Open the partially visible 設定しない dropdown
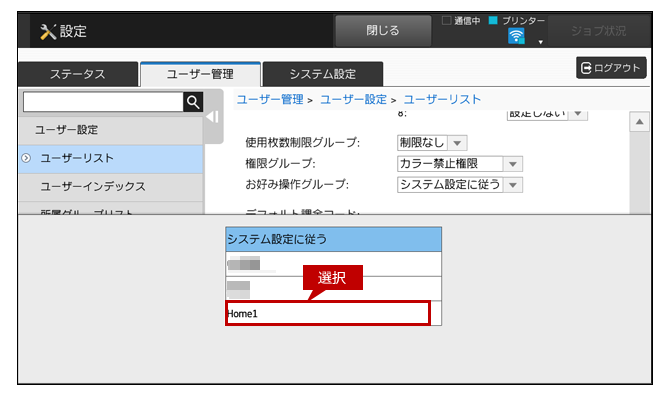 [x=547, y=114]
